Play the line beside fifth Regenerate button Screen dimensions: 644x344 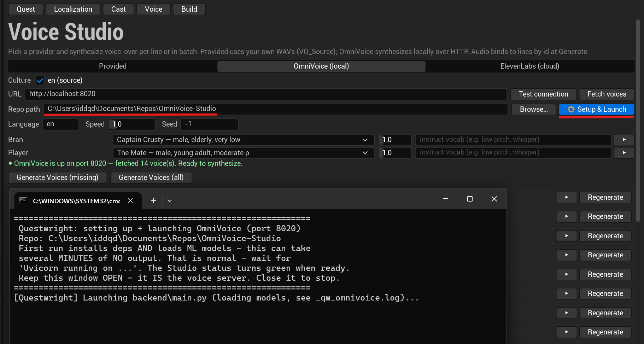pyautogui.click(x=567, y=274)
